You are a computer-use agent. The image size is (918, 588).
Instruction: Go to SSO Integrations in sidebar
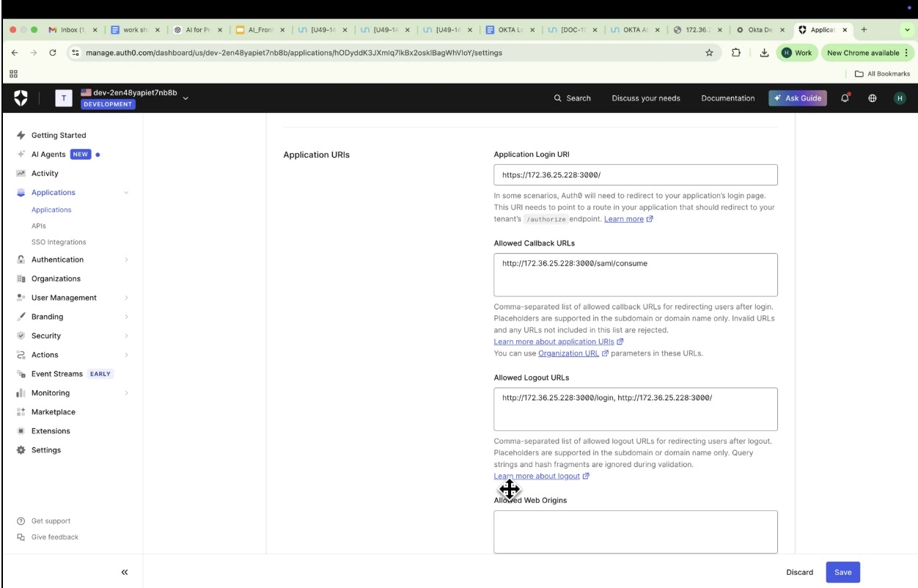59,242
